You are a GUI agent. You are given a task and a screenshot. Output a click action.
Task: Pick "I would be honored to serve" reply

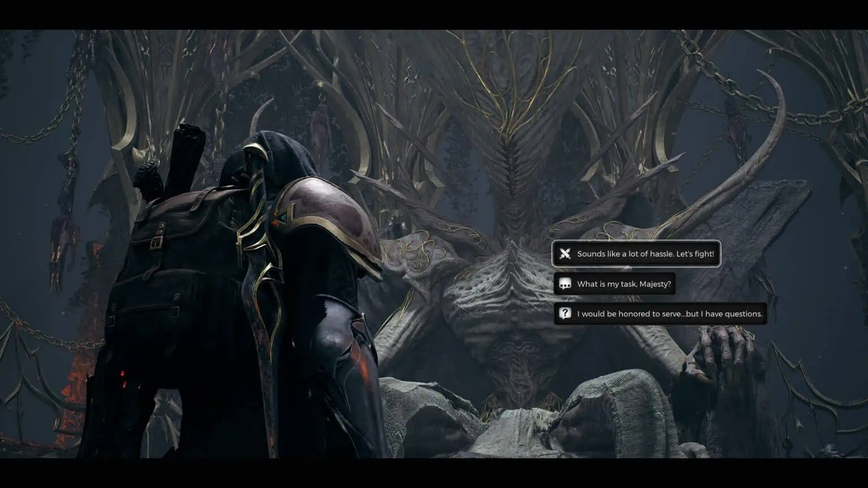[x=660, y=313]
